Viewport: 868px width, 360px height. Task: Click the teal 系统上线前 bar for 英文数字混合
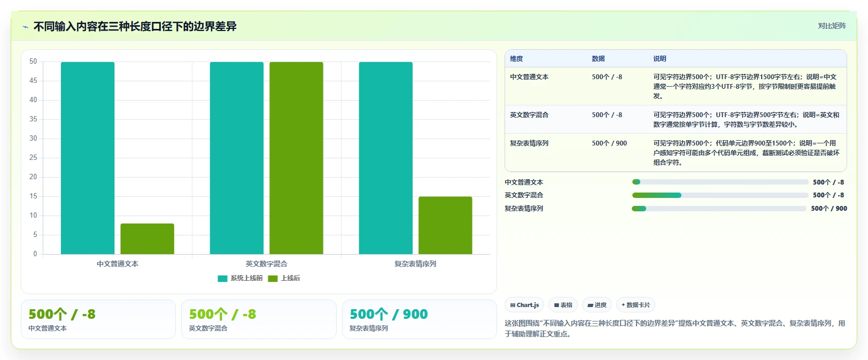point(237,158)
